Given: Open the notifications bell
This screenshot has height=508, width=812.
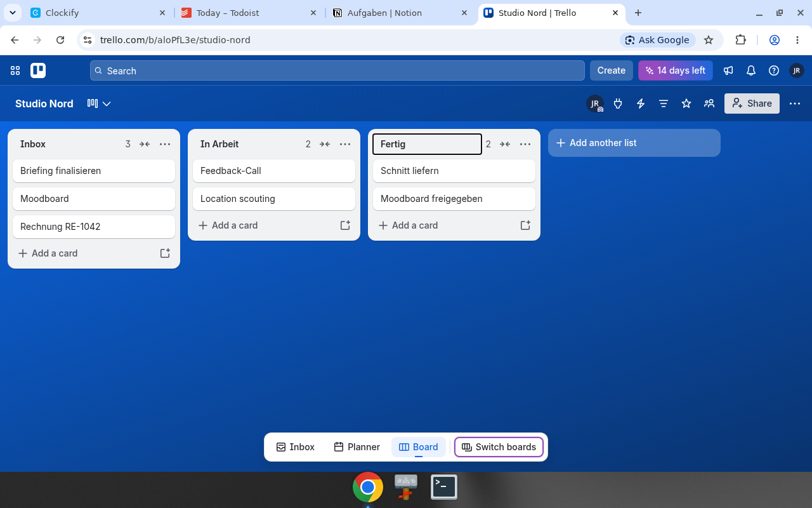Looking at the screenshot, I should [751, 70].
